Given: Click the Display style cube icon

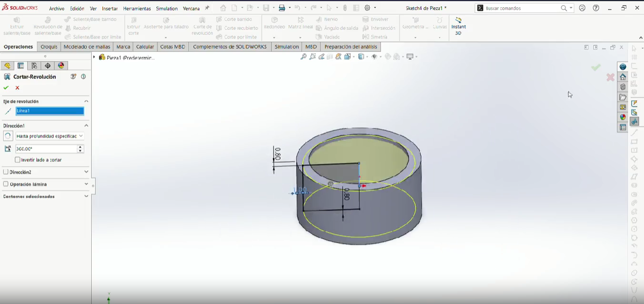Looking at the screenshot, I should click(x=361, y=56).
